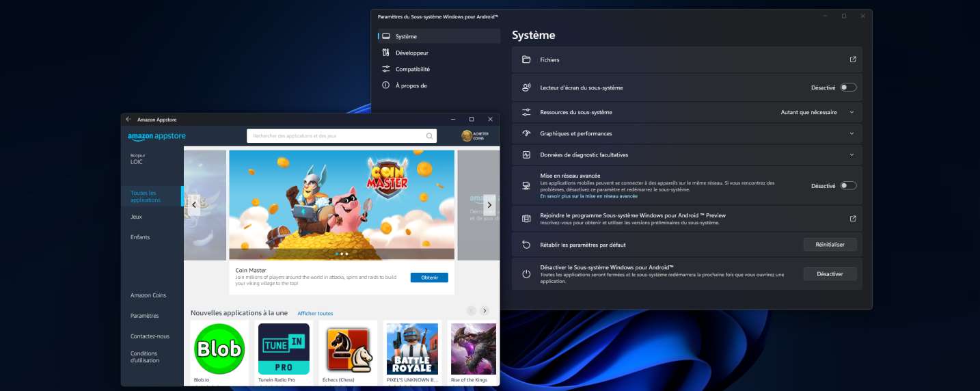The image size is (980, 391).
Task: Enable Mise en réseau avancée toggle
Action: point(848,185)
